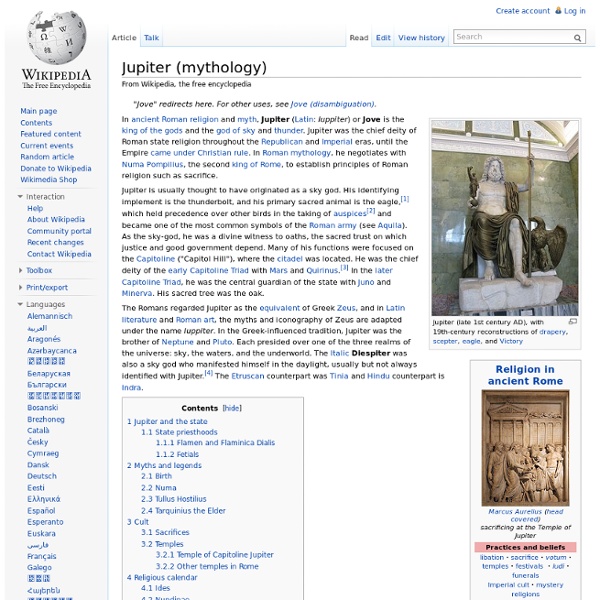Jump to section 1 Jupiter and the state
Image resolution: width=600 pixels, height=600 pixels.
pyautogui.click(x=167, y=421)
